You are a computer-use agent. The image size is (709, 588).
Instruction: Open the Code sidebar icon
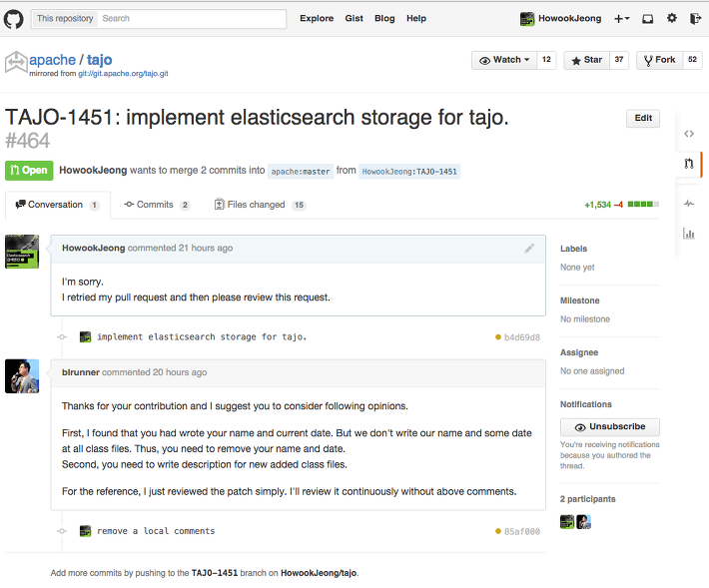click(x=689, y=134)
